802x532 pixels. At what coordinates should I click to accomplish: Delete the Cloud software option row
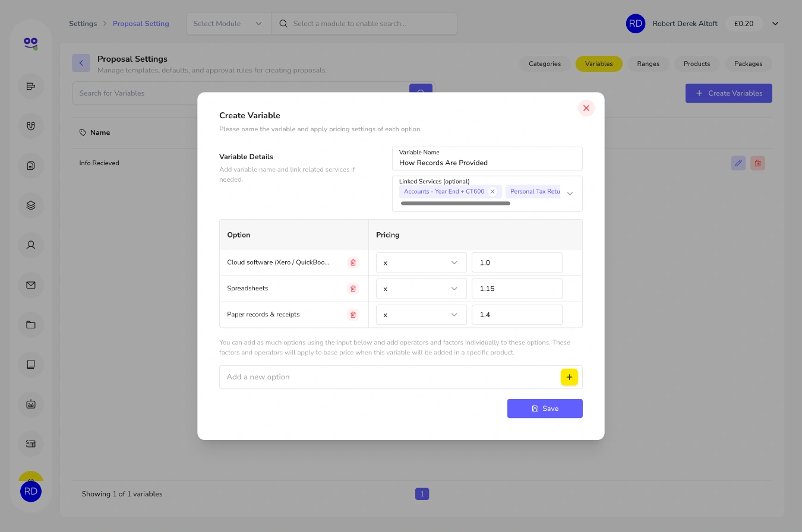[x=353, y=262]
